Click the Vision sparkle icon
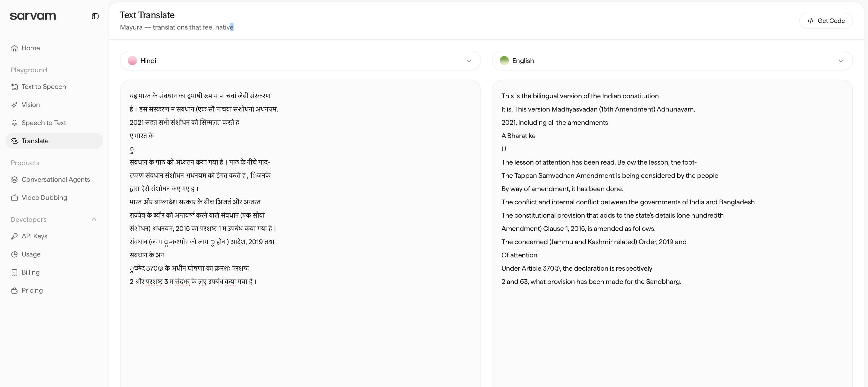The width and height of the screenshot is (868, 387). click(x=14, y=105)
